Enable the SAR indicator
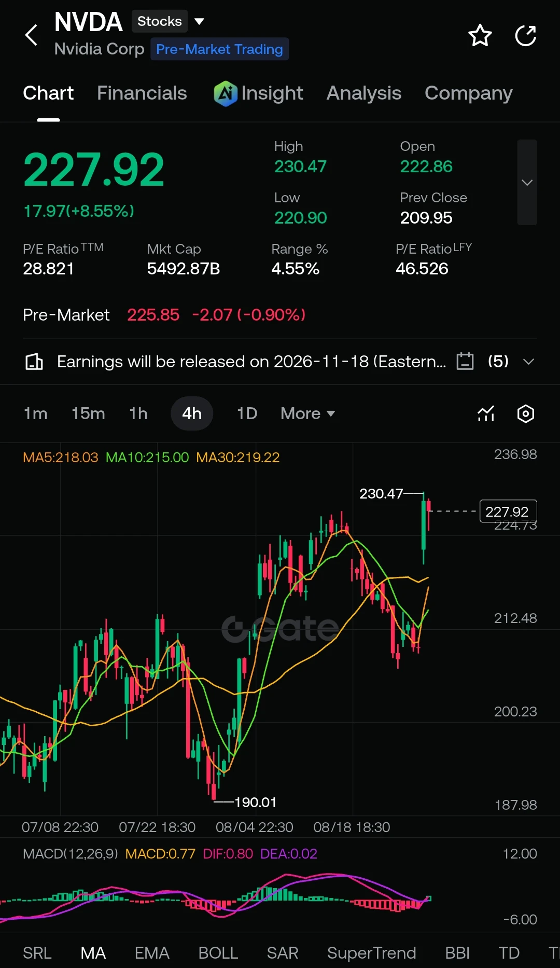560x968 pixels. (x=283, y=953)
